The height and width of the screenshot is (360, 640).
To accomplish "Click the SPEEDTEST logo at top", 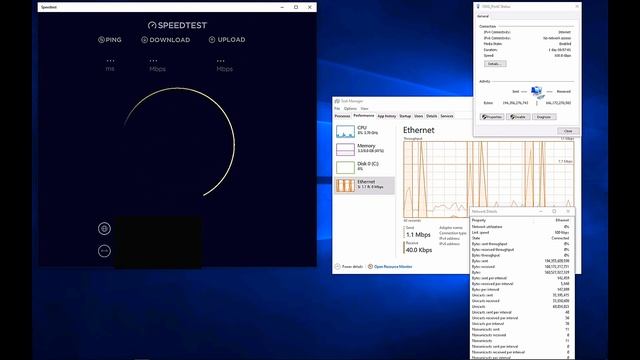I will 177,25.
